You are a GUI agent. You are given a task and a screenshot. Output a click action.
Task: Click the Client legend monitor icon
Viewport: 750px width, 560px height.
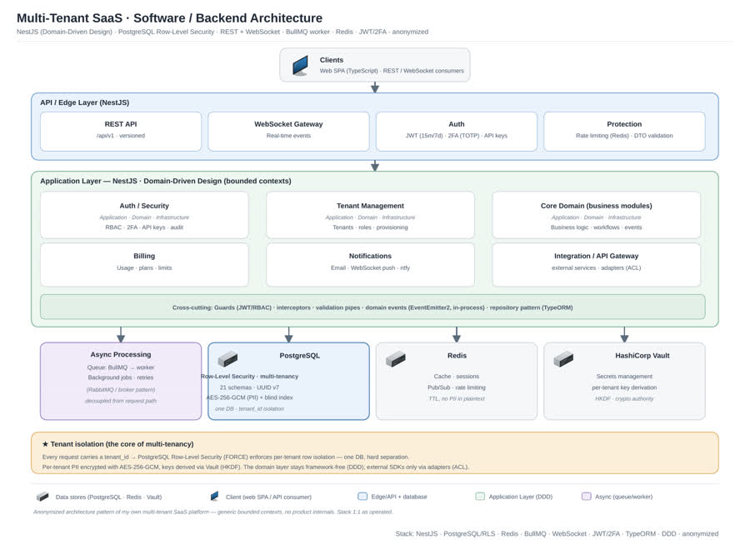(215, 496)
